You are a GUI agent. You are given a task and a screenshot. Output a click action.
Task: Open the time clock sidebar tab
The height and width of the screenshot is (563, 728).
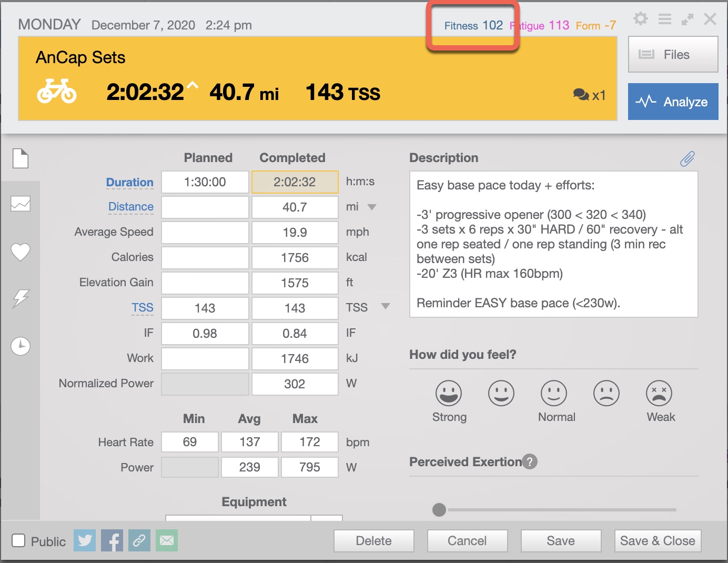[21, 346]
